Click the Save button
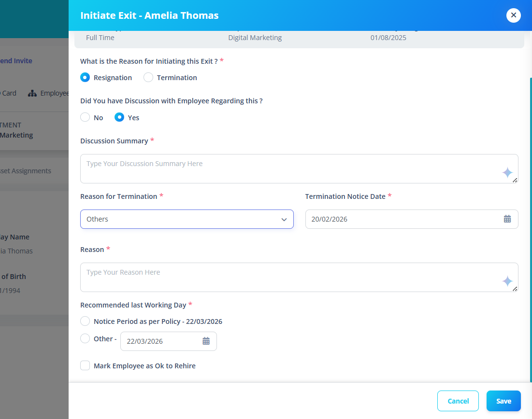The width and height of the screenshot is (532, 419). (503, 401)
